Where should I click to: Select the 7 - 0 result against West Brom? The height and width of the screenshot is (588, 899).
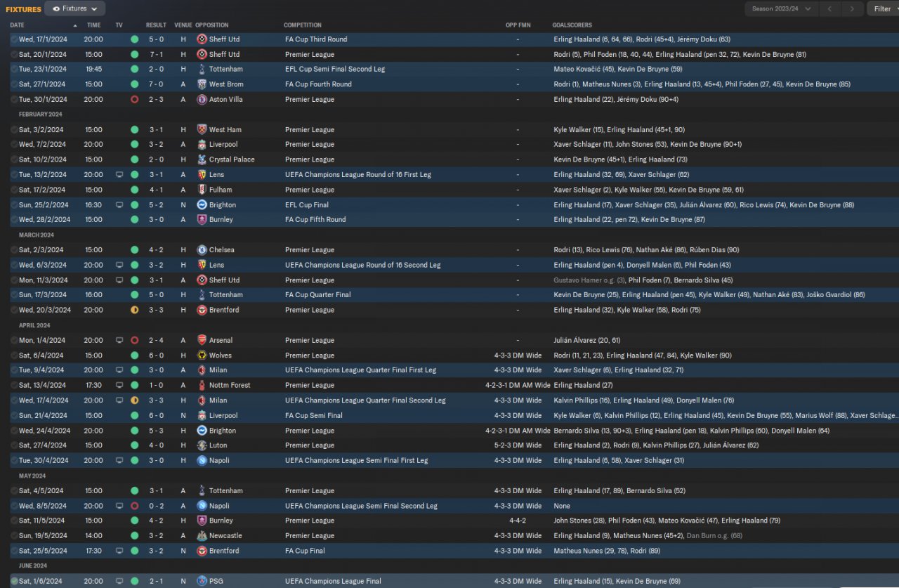[x=156, y=84]
